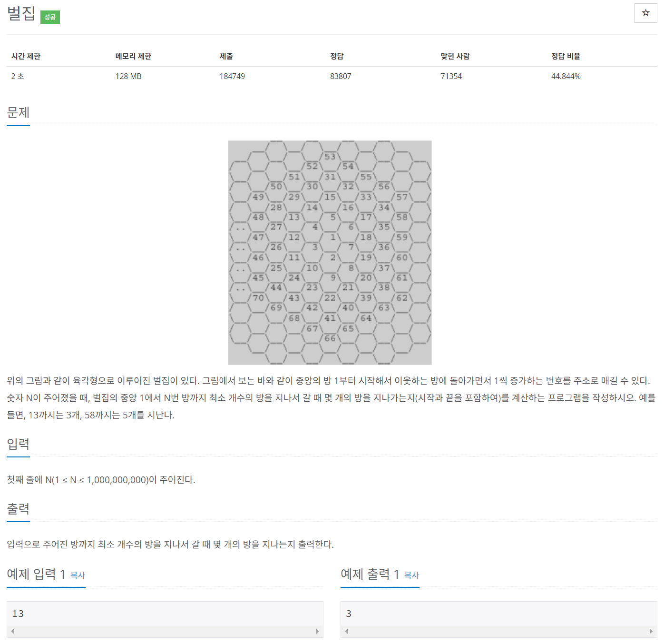Image resolution: width=664 pixels, height=644 pixels.
Task: Click the input constraint line with 1,000,000,000
Action: click(101, 480)
